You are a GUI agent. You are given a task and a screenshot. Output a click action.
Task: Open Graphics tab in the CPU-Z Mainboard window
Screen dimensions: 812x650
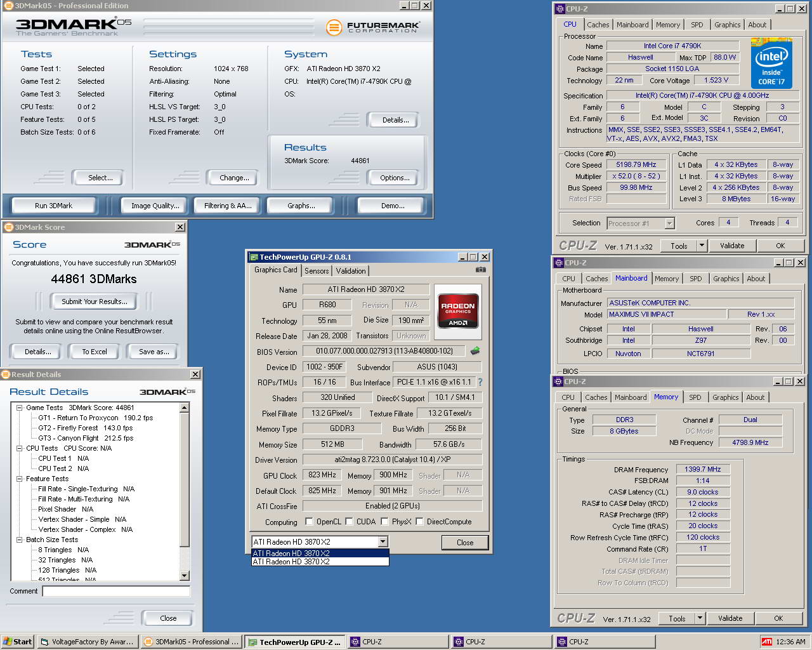click(x=726, y=279)
